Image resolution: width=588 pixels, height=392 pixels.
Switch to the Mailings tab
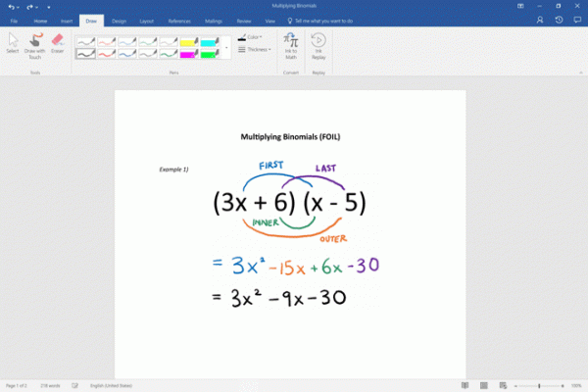(214, 21)
